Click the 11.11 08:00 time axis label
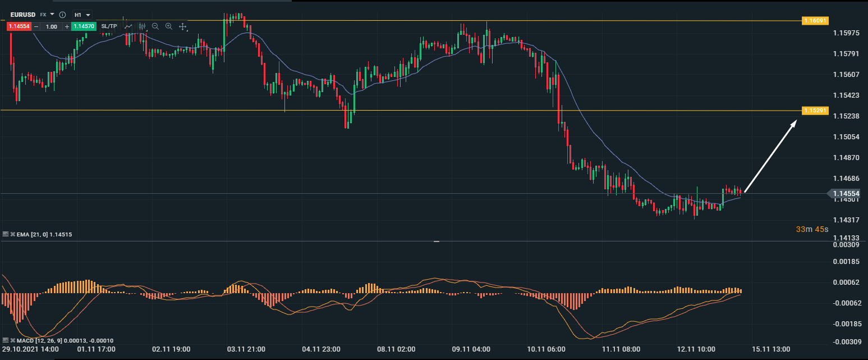The height and width of the screenshot is (360, 868). (x=621, y=349)
